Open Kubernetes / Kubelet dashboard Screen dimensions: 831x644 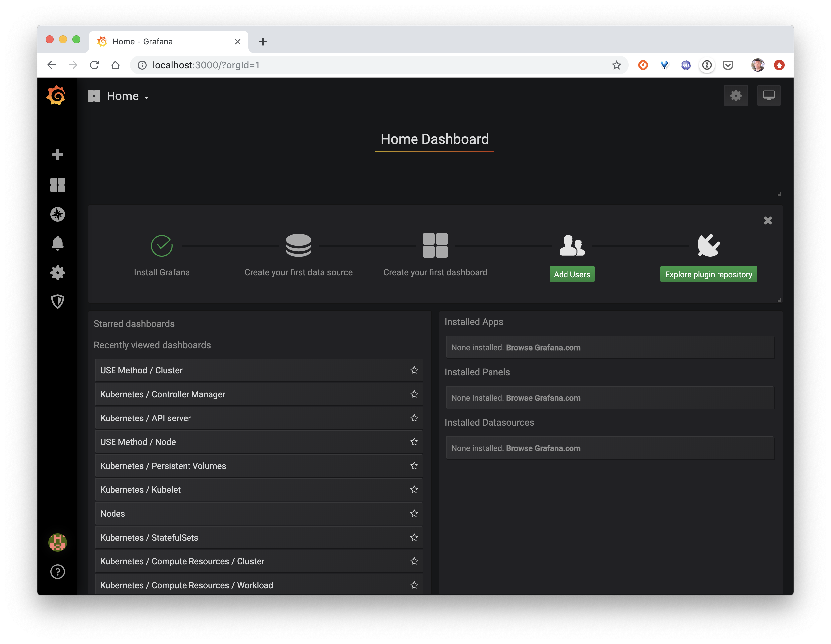pos(258,490)
